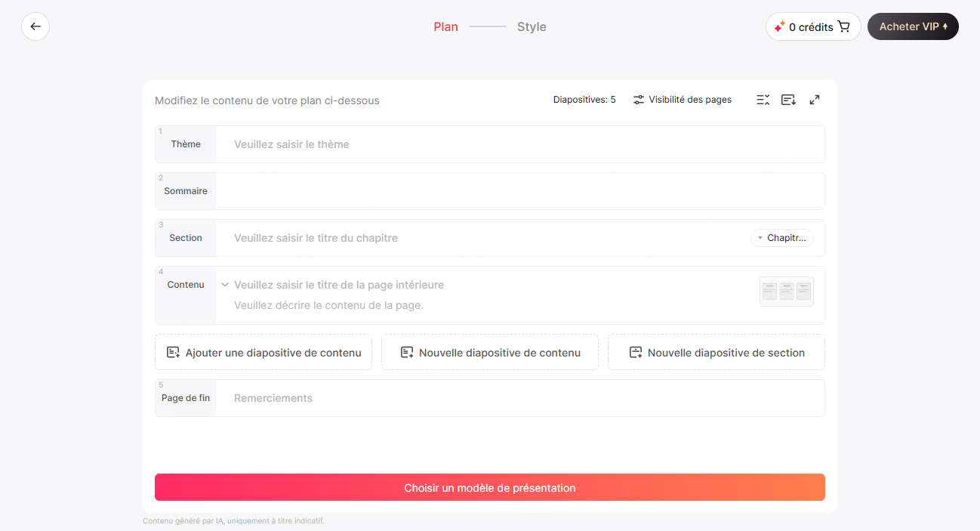Click the 0 crédits text
This screenshot has height=531, width=980.
[811, 27]
